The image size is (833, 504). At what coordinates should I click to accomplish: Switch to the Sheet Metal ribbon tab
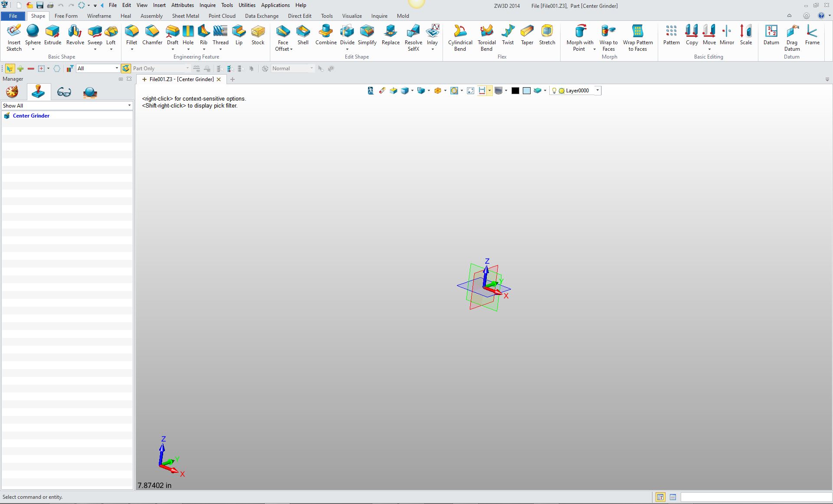(x=185, y=16)
